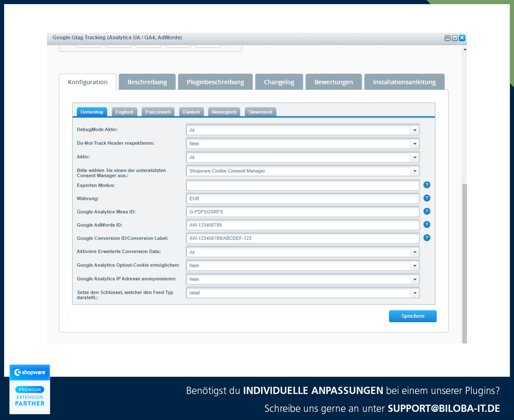The height and width of the screenshot is (420, 514).
Task: Click the Google Gtag Tracking window title
Action: coord(117,38)
